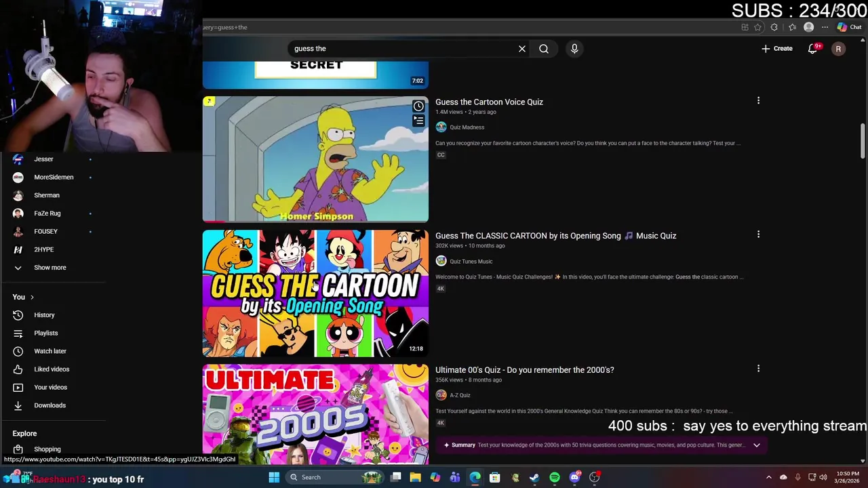Open Discord from the taskbar

coord(574,477)
